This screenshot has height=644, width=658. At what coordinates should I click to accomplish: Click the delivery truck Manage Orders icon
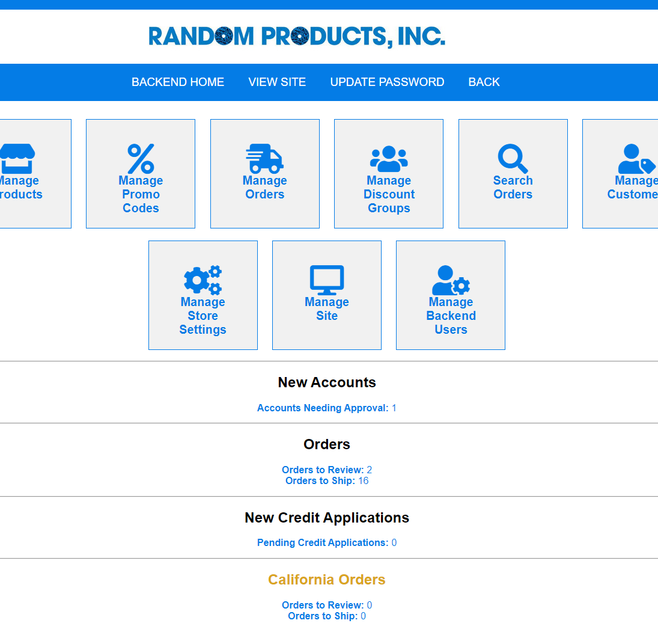tap(264, 159)
